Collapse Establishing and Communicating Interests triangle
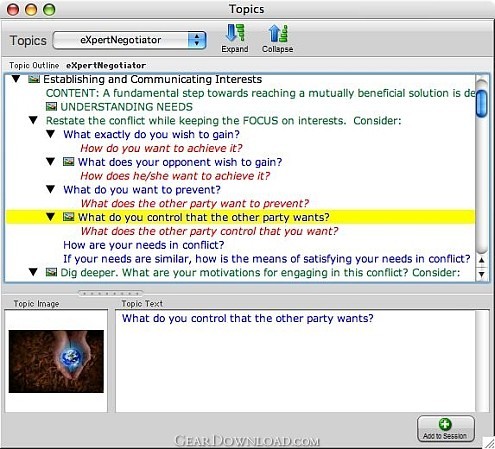This screenshot has height=449, width=495. (16, 79)
